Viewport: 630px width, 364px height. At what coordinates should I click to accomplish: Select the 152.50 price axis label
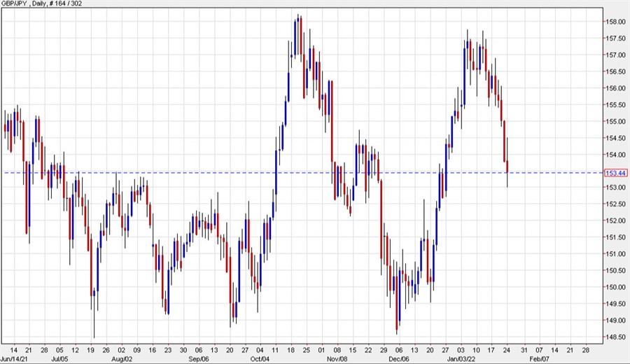point(615,204)
